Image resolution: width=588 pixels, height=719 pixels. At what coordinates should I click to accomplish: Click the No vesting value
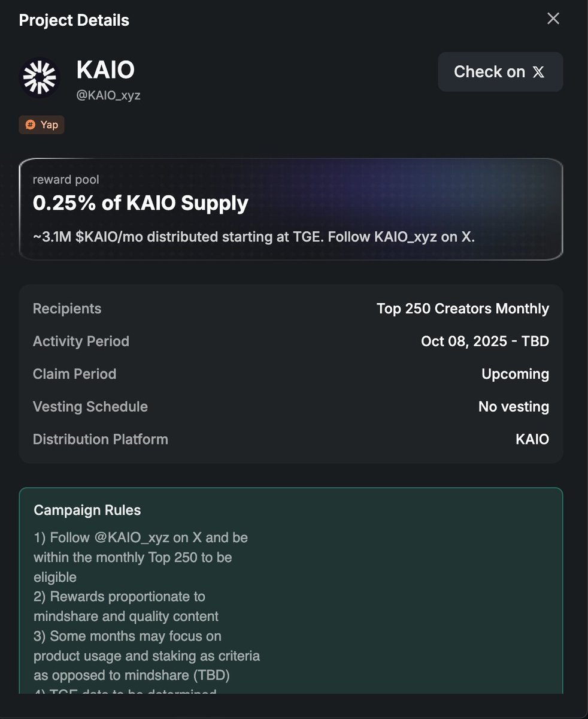513,407
